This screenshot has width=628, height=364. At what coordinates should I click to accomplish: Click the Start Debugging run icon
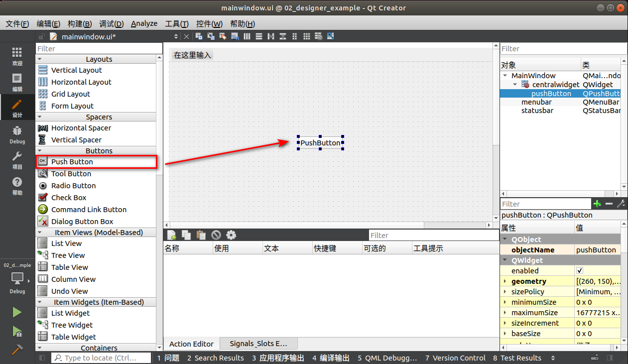(x=17, y=331)
